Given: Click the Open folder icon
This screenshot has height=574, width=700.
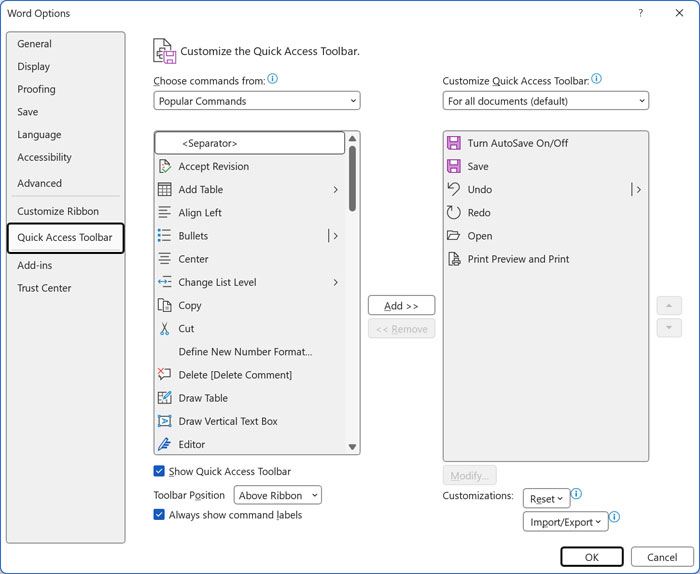Looking at the screenshot, I should 454,235.
